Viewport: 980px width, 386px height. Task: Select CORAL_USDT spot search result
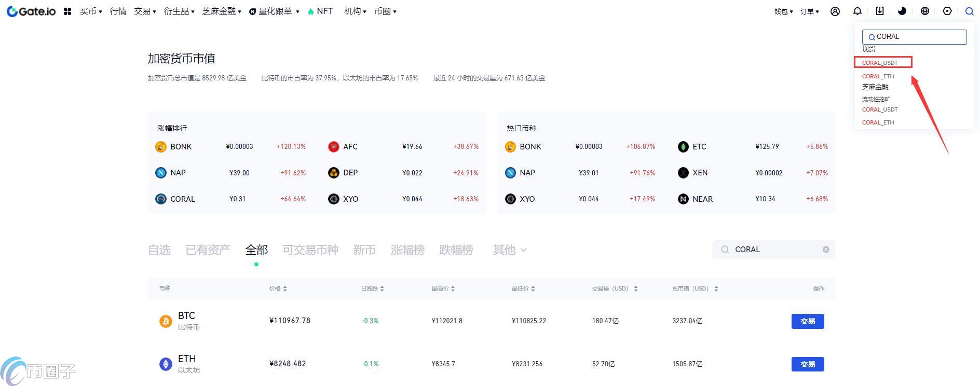(x=880, y=63)
